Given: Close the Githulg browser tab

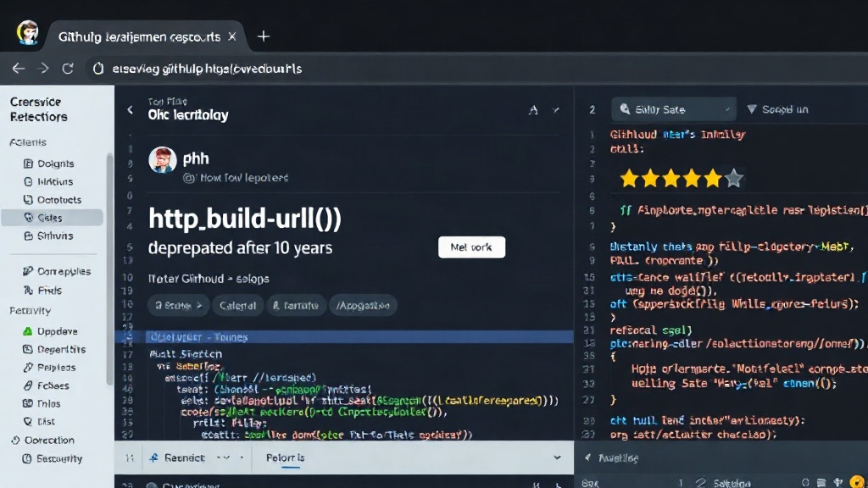Looking at the screenshot, I should (x=232, y=36).
